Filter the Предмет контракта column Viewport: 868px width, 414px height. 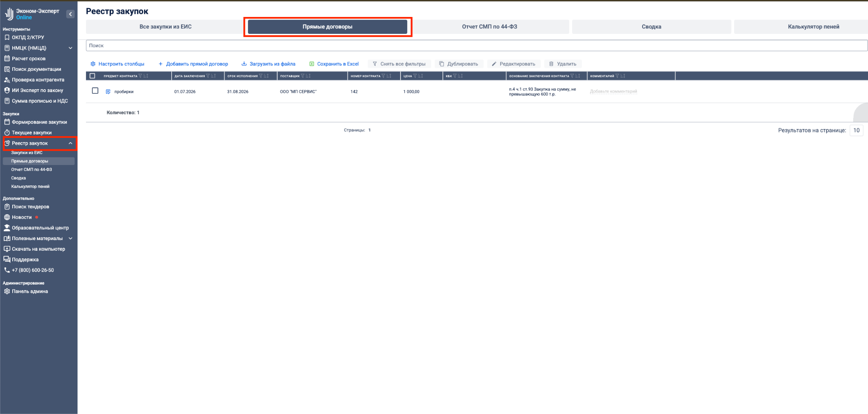[x=140, y=76]
